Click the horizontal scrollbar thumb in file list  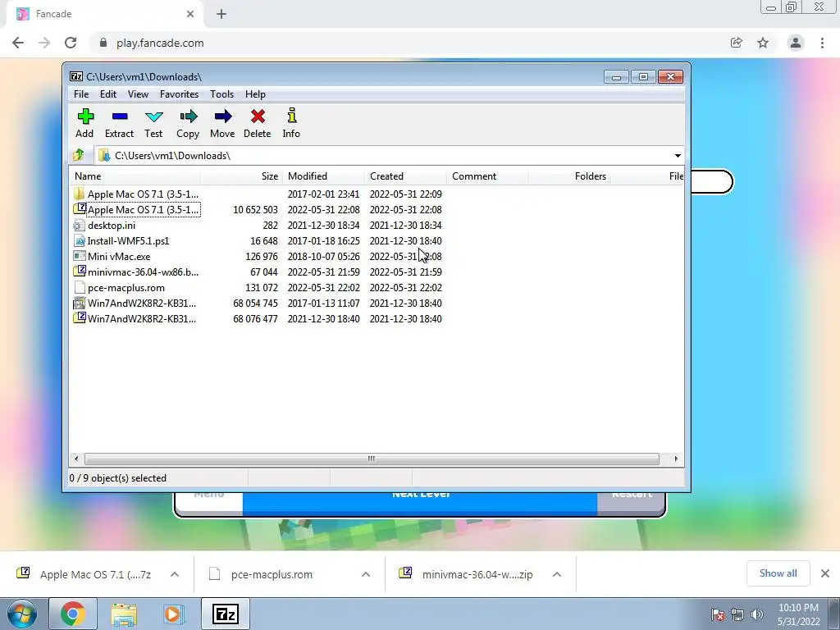pyautogui.click(x=372, y=459)
